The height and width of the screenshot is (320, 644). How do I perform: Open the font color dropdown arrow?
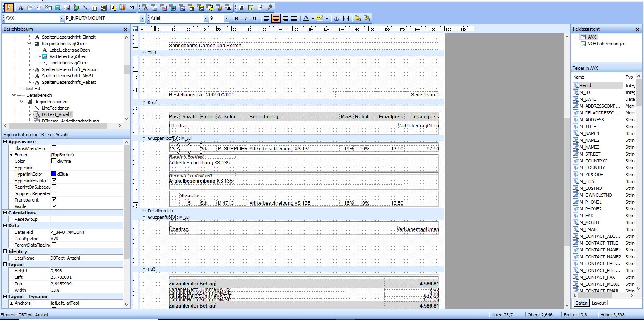point(312,18)
